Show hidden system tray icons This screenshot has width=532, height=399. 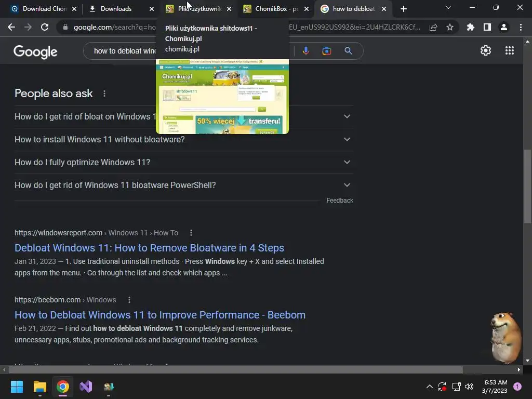[429, 387]
